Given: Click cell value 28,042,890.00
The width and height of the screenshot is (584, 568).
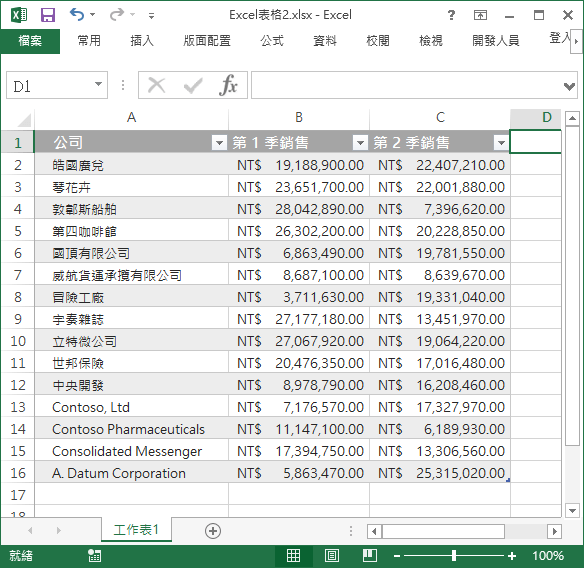Looking at the screenshot, I should [x=299, y=209].
